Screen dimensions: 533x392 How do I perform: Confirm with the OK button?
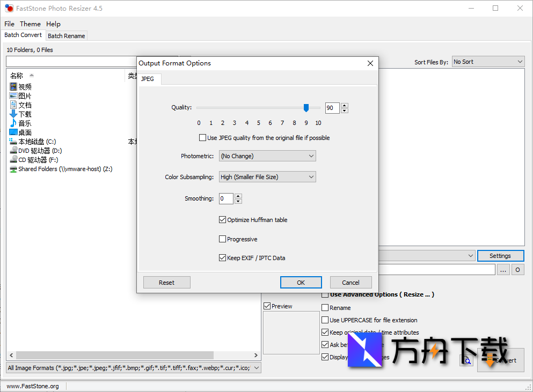[x=301, y=283]
